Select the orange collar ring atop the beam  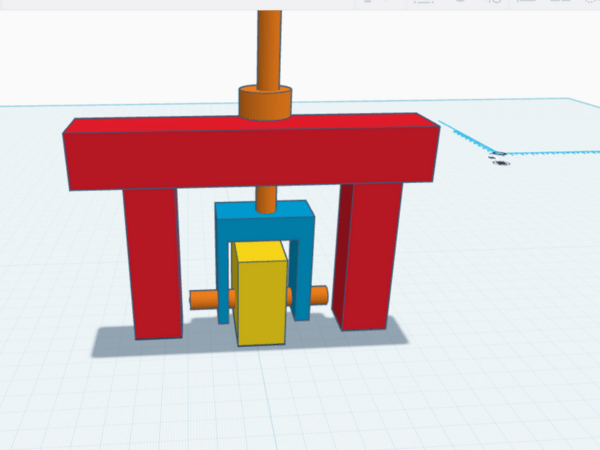[266, 104]
